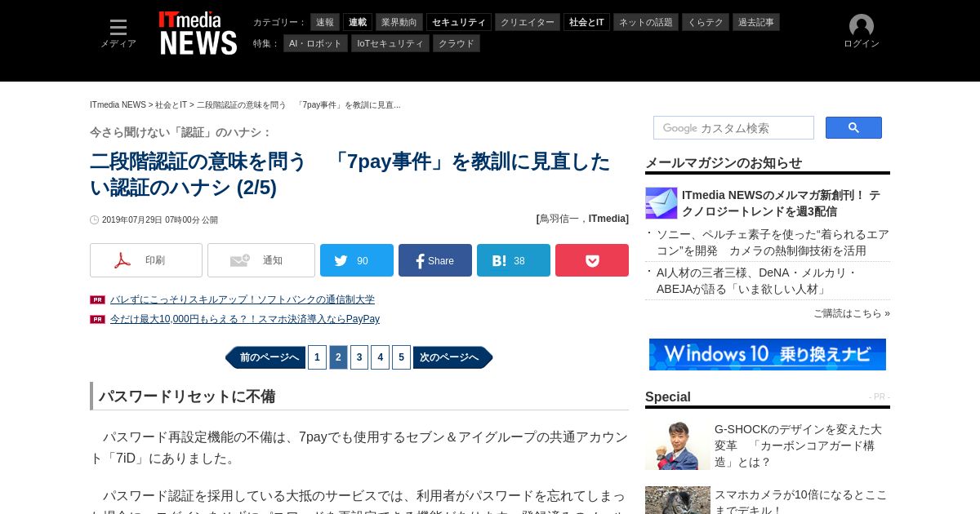The height and width of the screenshot is (514, 980).
Task: Jump to page 4
Action: [380, 357]
